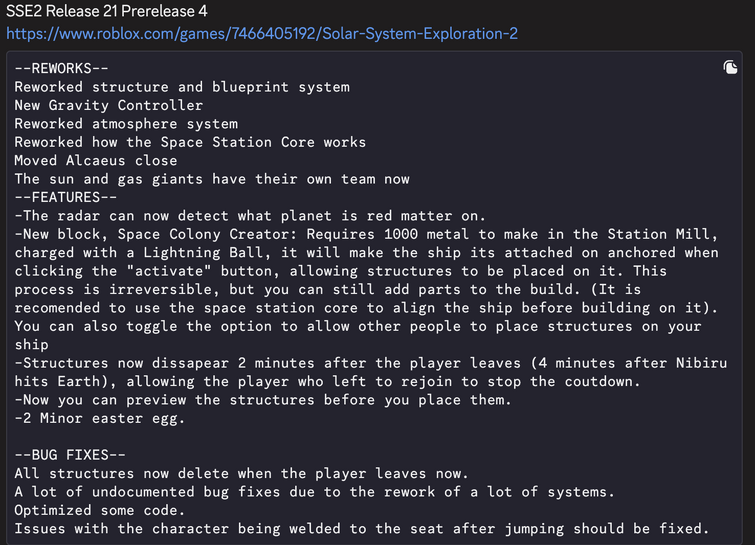Click the 'New Gravity Controller' line
Screen dimensions: 755x545
tap(109, 105)
